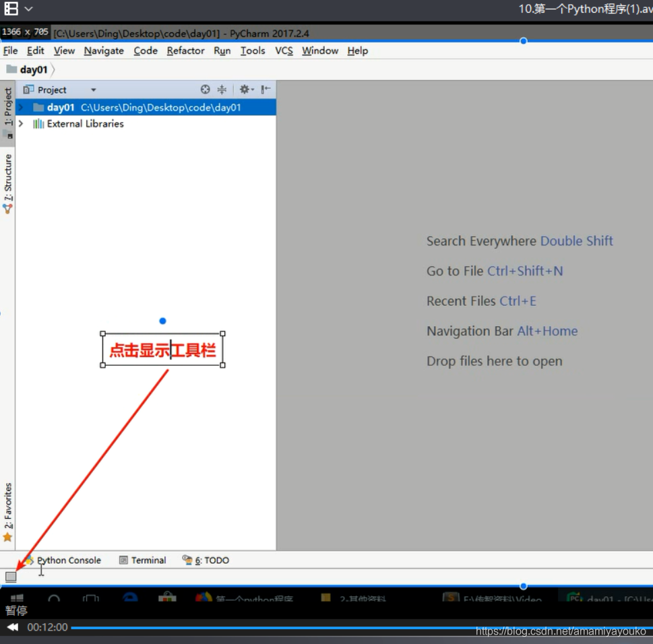
Task: Open the Code menu
Action: 146,51
